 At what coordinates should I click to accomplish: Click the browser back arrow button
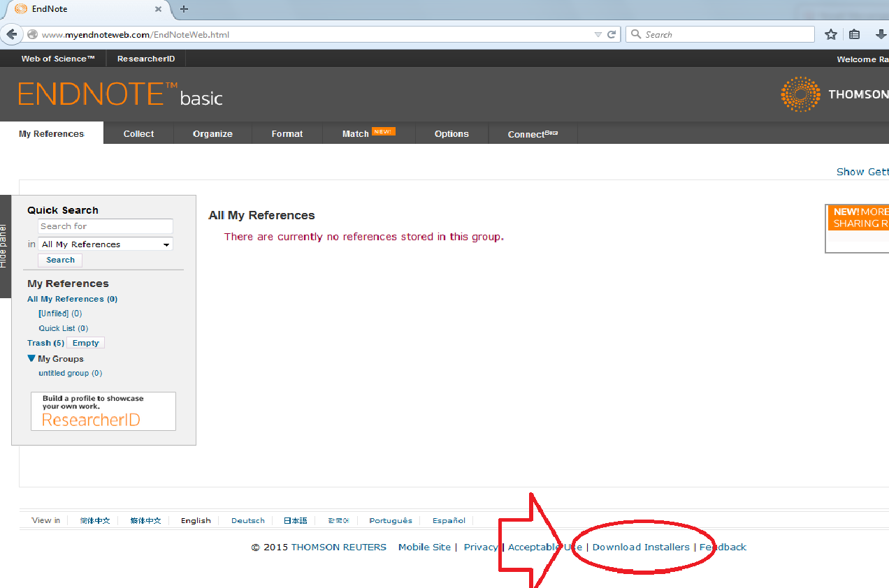11,34
